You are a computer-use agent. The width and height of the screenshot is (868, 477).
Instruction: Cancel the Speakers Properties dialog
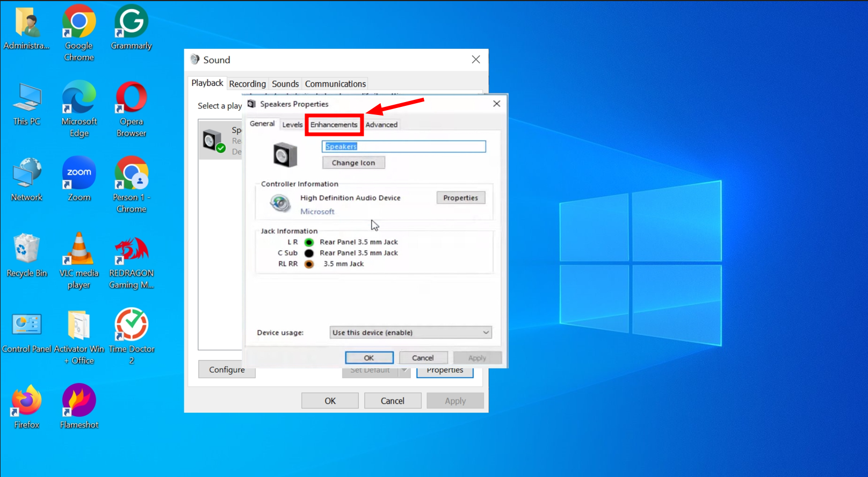point(423,358)
